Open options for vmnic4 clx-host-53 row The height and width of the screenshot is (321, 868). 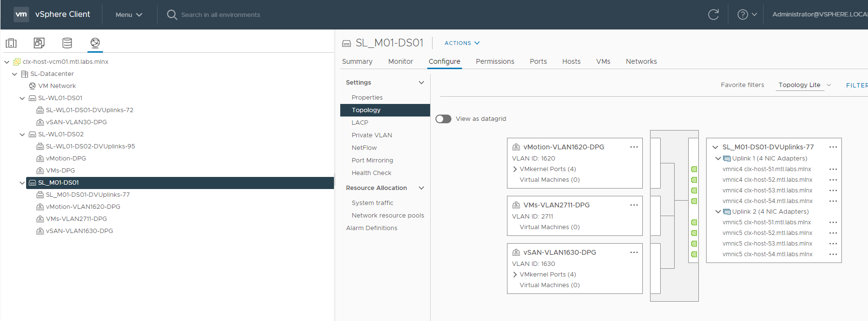tap(833, 190)
